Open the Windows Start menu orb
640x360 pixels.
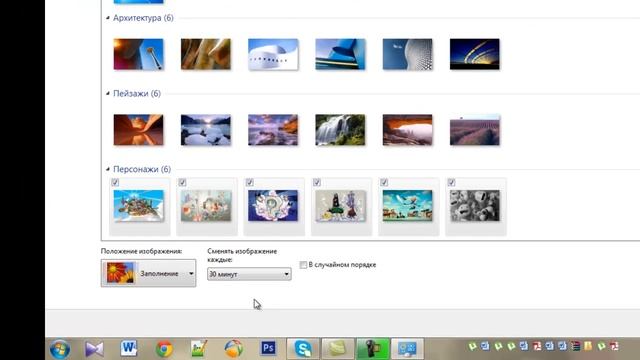(x=60, y=349)
